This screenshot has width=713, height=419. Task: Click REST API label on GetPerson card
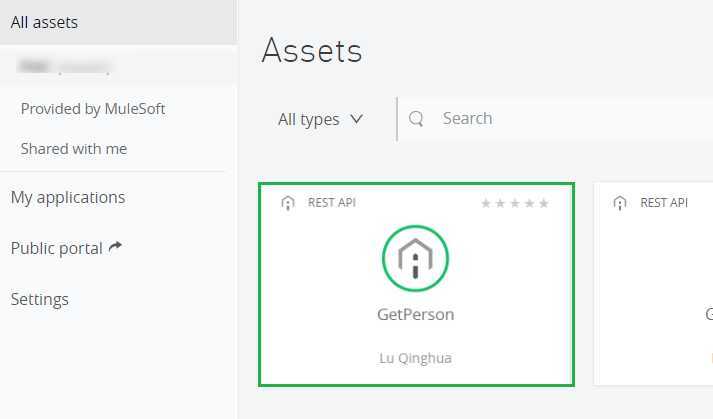[x=332, y=202]
